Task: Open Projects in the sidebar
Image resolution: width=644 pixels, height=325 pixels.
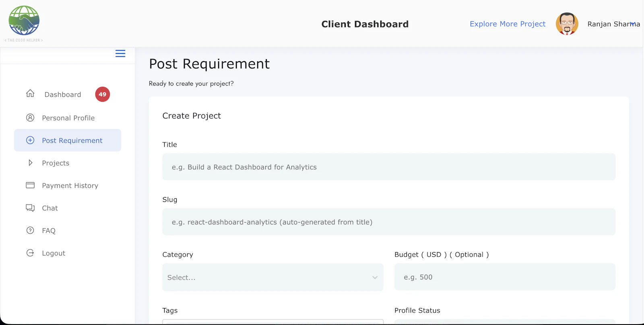Action: pos(68,163)
